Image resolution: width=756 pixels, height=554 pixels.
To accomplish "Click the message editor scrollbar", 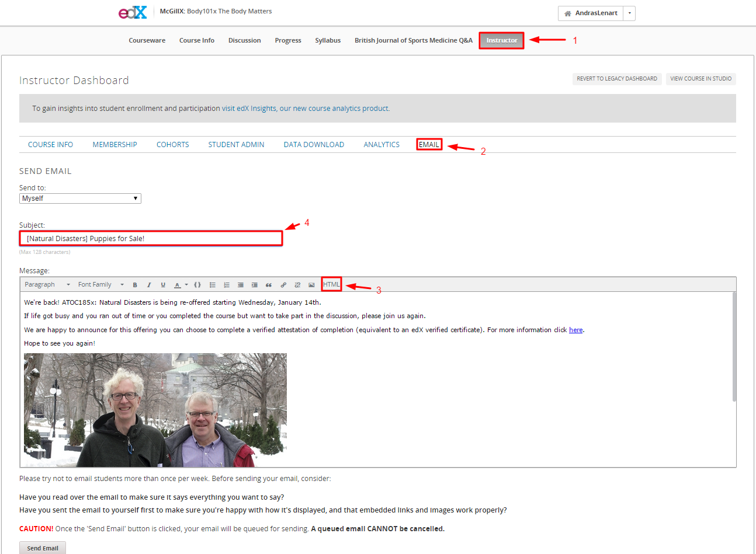I will tap(734, 347).
